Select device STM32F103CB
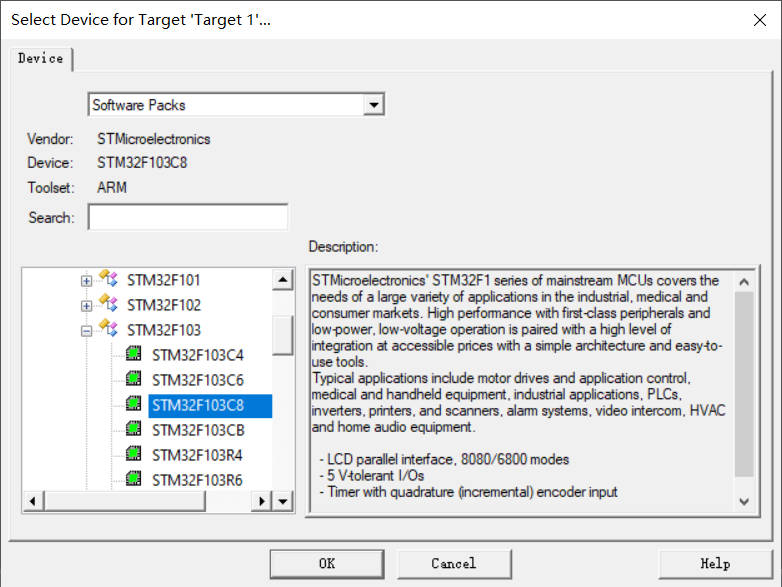 pos(198,430)
